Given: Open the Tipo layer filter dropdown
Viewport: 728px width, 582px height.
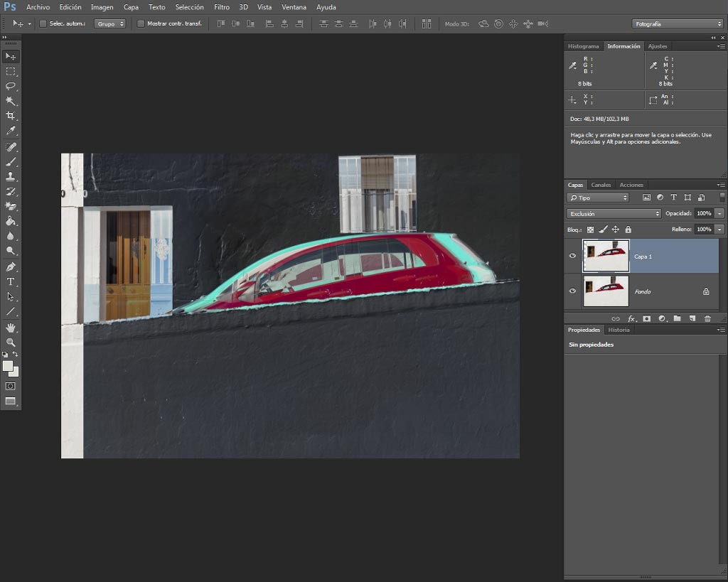Looking at the screenshot, I should point(598,198).
